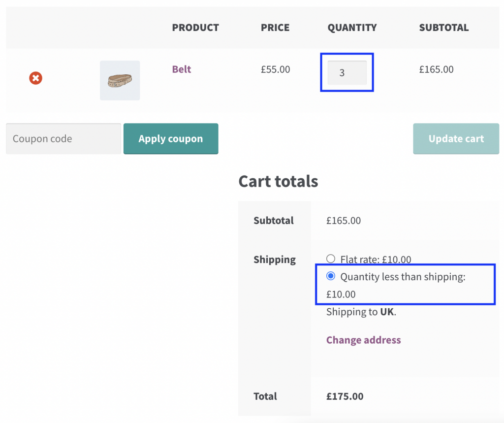The height and width of the screenshot is (423, 504).
Task: Click the Coupon code input field
Action: tap(63, 138)
